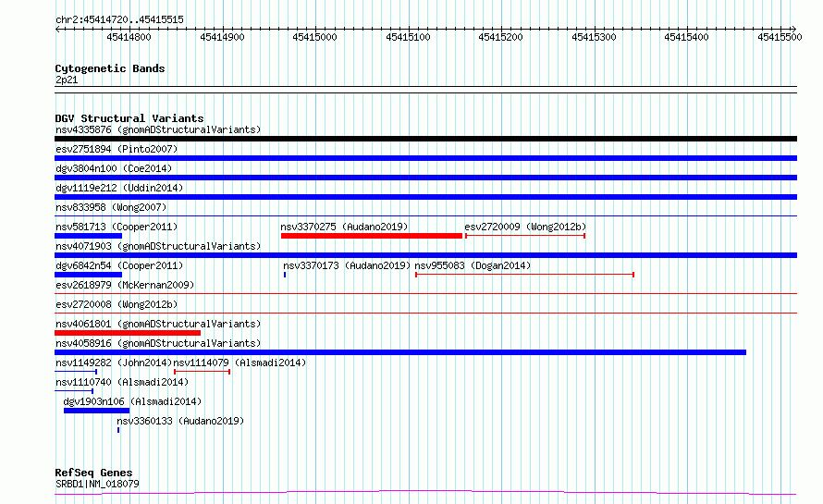The image size is (823, 504).
Task: Click the Cytogenetic Bands track title
Action: tap(110, 68)
